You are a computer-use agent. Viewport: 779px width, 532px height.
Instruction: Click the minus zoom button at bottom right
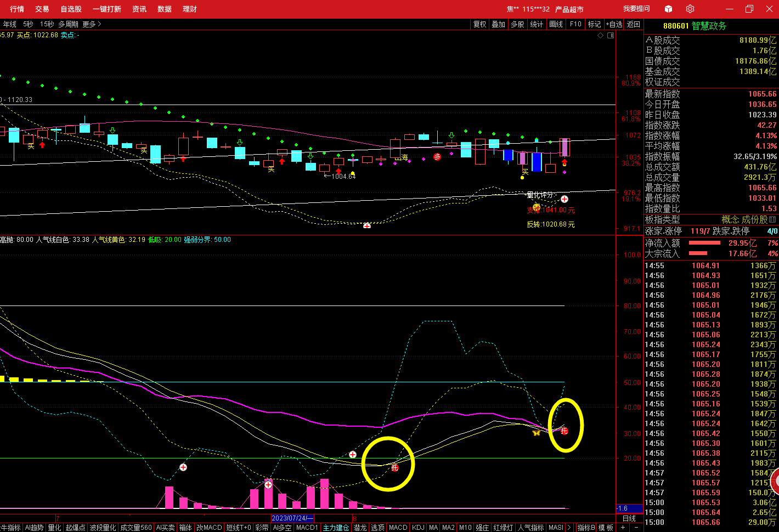pyautogui.click(x=636, y=527)
